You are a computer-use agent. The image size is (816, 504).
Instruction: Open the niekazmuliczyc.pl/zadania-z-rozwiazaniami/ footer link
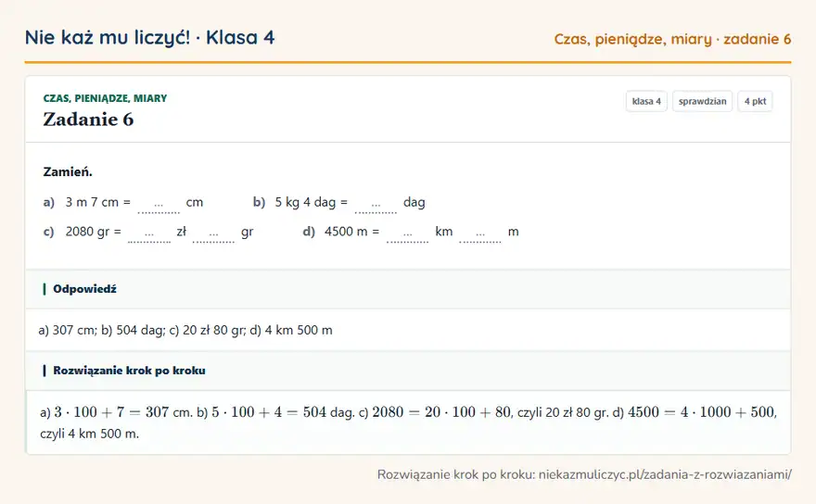665,474
